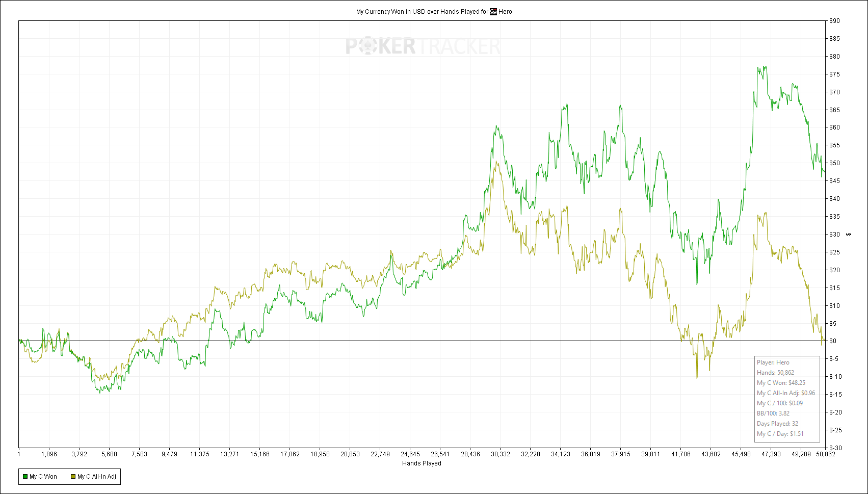Click the "11,375" x-axis label

[199, 454]
